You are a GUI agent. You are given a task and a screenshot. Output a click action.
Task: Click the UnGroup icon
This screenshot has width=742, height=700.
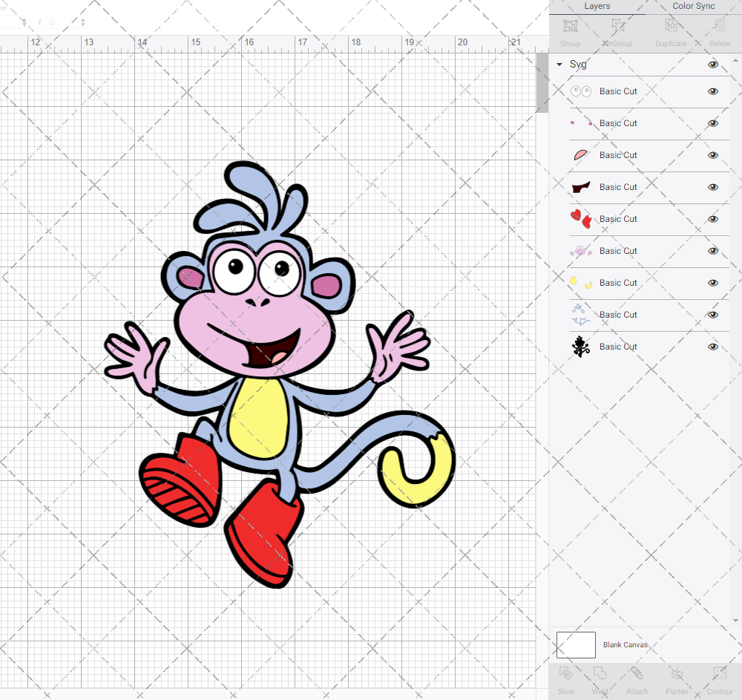click(x=617, y=25)
